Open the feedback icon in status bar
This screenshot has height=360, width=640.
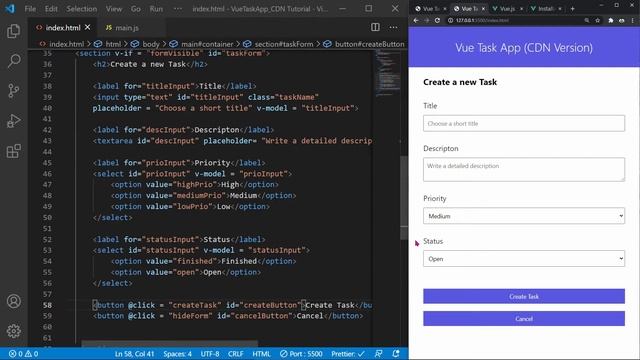coord(378,354)
